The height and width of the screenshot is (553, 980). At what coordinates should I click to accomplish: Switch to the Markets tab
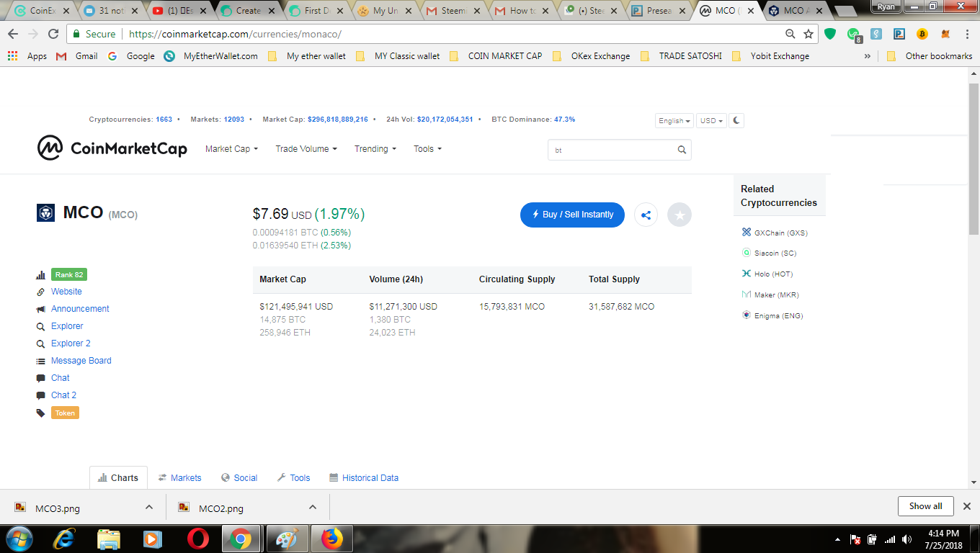180,477
